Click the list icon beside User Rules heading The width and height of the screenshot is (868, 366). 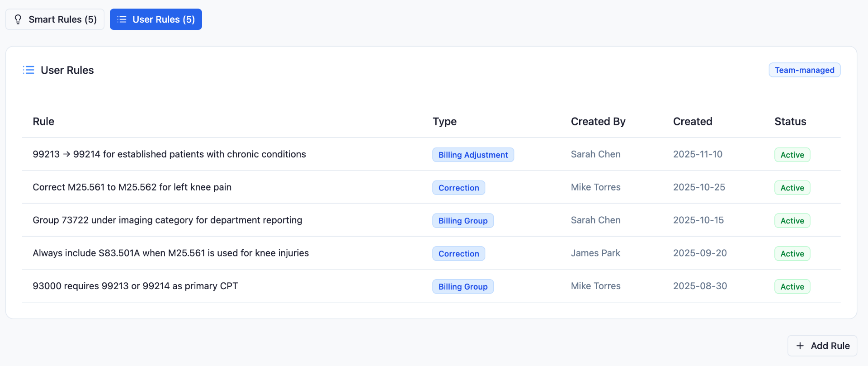(28, 70)
